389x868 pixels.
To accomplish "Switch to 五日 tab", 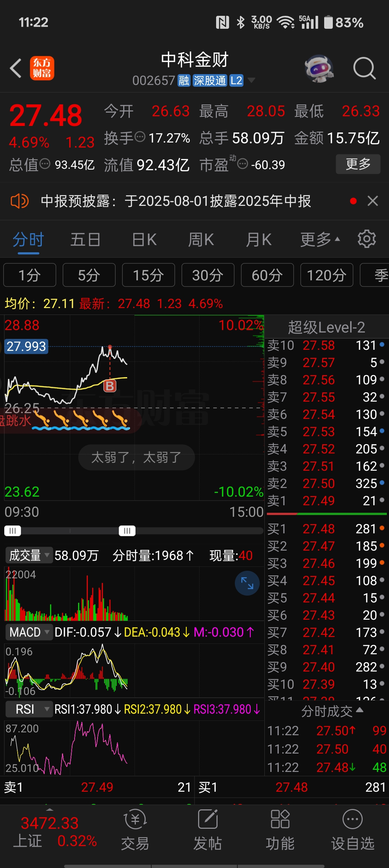I will [x=85, y=239].
